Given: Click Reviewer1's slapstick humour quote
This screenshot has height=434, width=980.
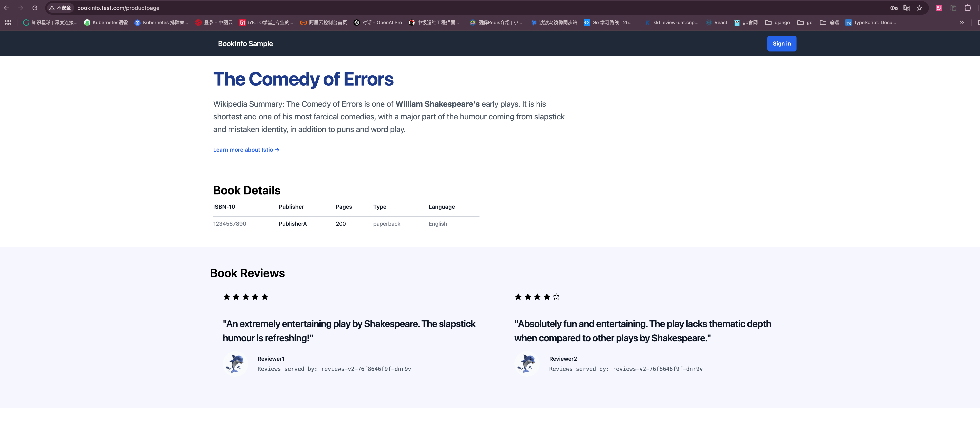Looking at the screenshot, I should (x=349, y=331).
